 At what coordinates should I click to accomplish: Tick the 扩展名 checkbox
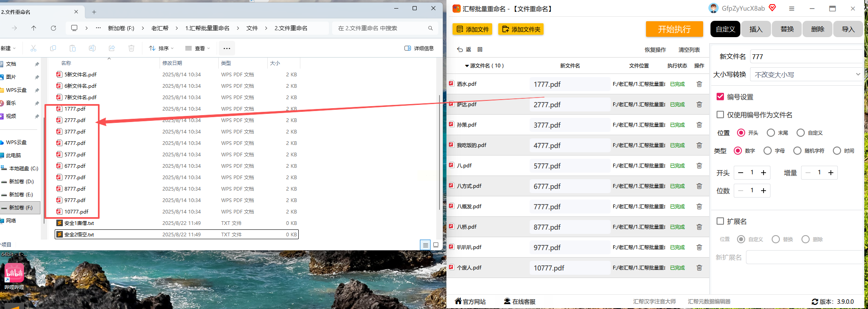(720, 221)
